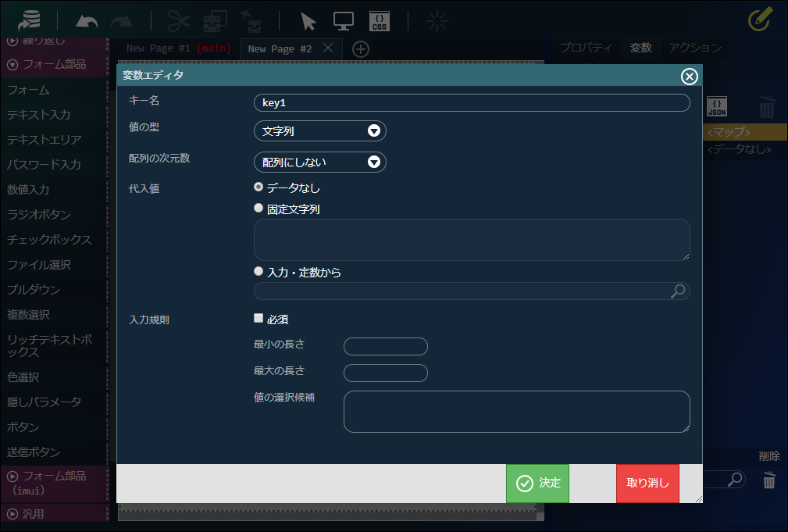788x532 pixels.
Task: Click the lower right trash icon
Action: (x=769, y=480)
